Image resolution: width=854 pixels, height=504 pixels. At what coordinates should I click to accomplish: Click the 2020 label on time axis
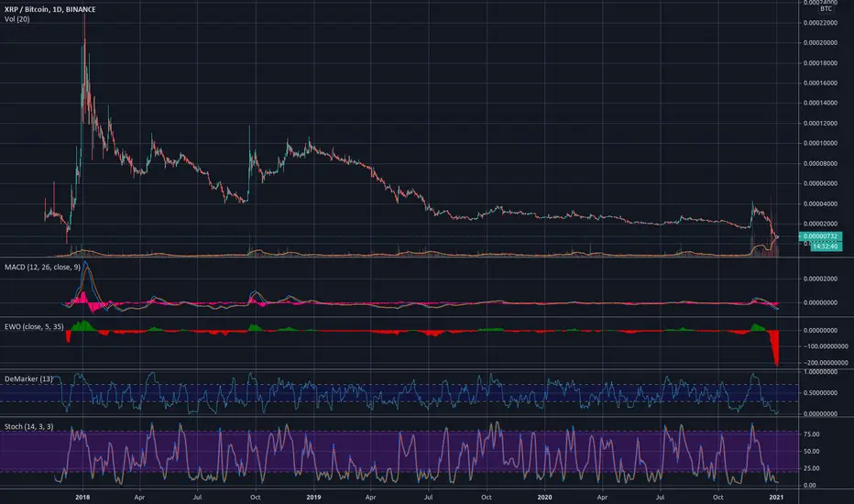[x=544, y=497]
